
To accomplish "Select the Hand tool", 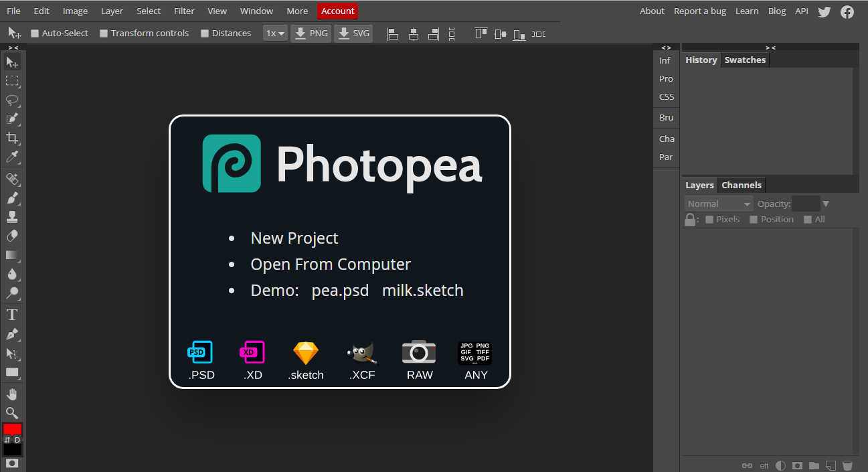I will 12,394.
